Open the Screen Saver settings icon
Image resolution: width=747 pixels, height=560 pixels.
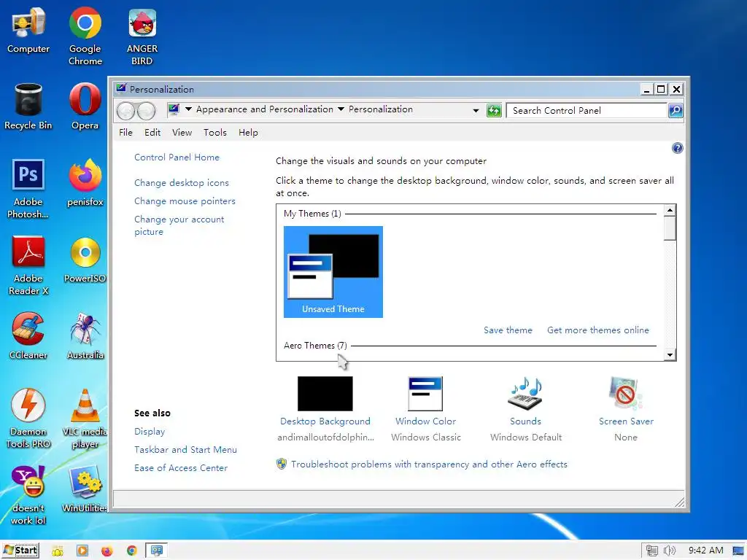[x=625, y=394]
